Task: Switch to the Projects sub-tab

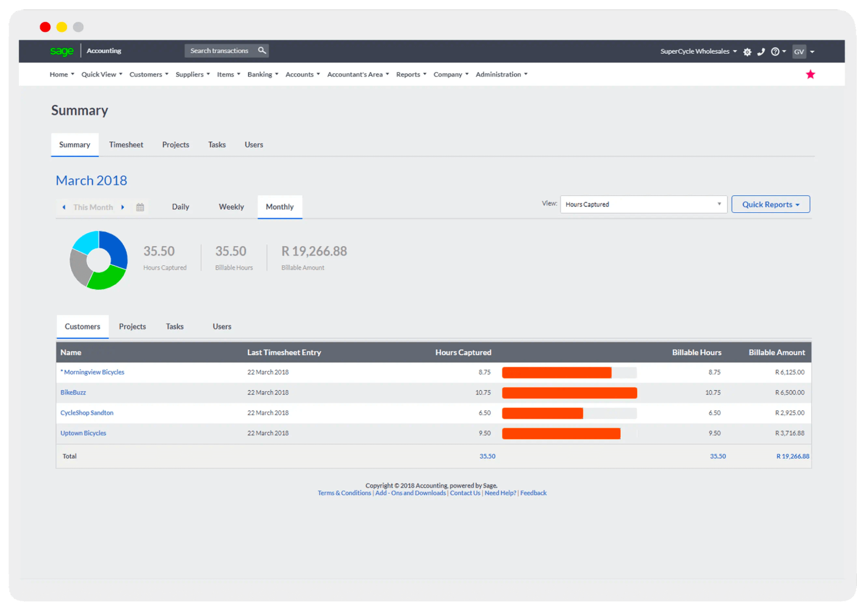Action: 132,326
